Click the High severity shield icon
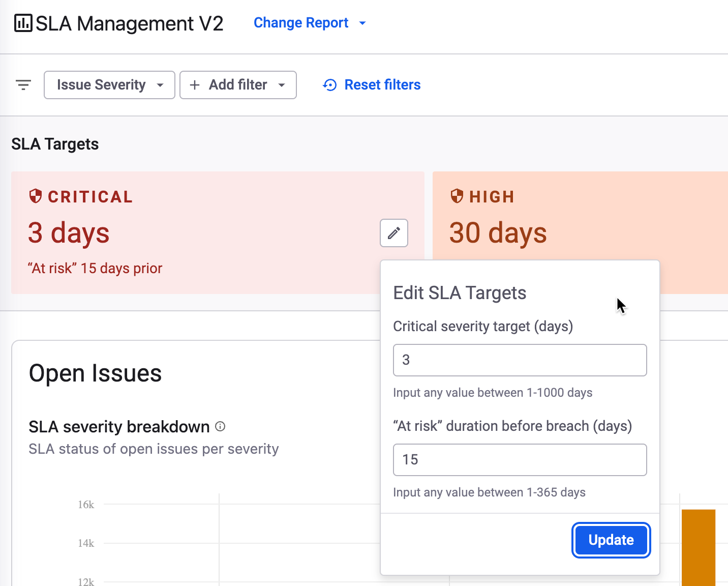This screenshot has width=728, height=586. [x=457, y=196]
